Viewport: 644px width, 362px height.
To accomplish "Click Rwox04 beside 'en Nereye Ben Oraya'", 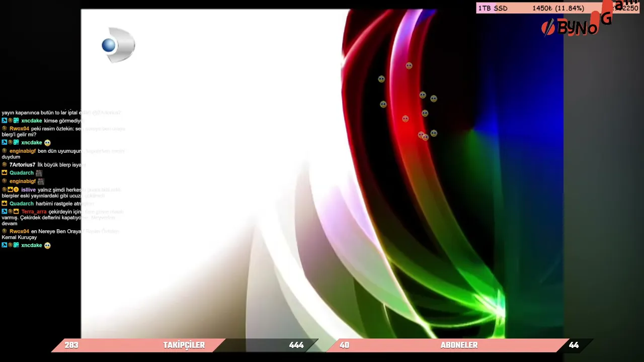I will click(x=19, y=231).
